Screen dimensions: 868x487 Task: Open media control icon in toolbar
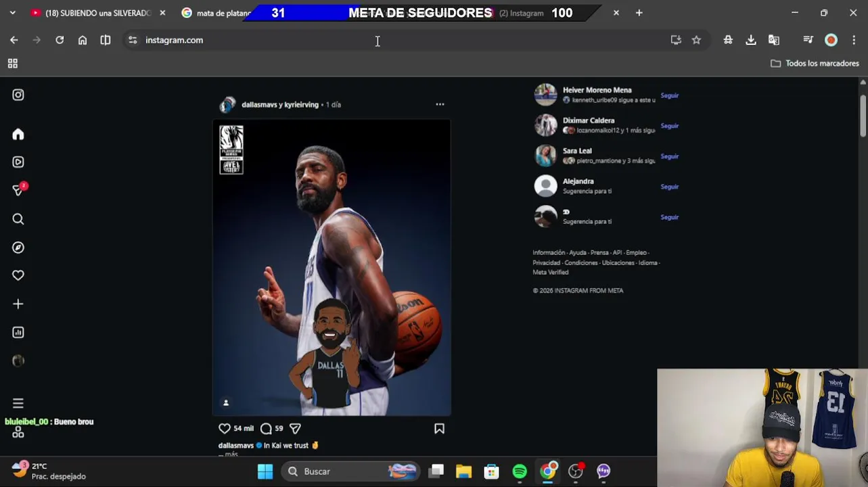click(808, 40)
